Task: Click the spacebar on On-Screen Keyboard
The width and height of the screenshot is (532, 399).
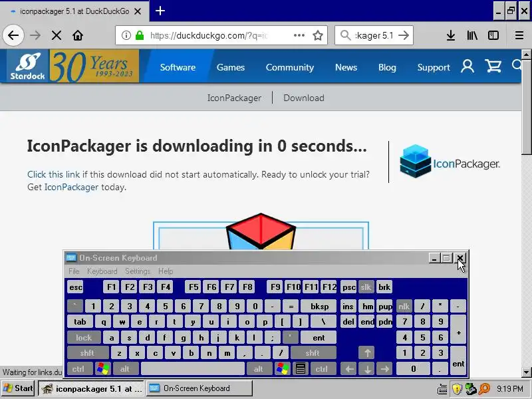Action: click(192, 368)
